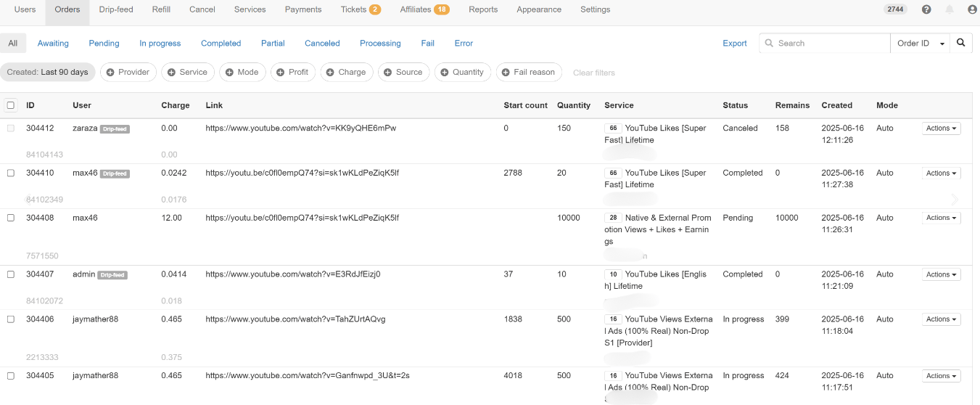Open the Order ID search type dropdown
This screenshot has width=980, height=405.
pos(921,44)
